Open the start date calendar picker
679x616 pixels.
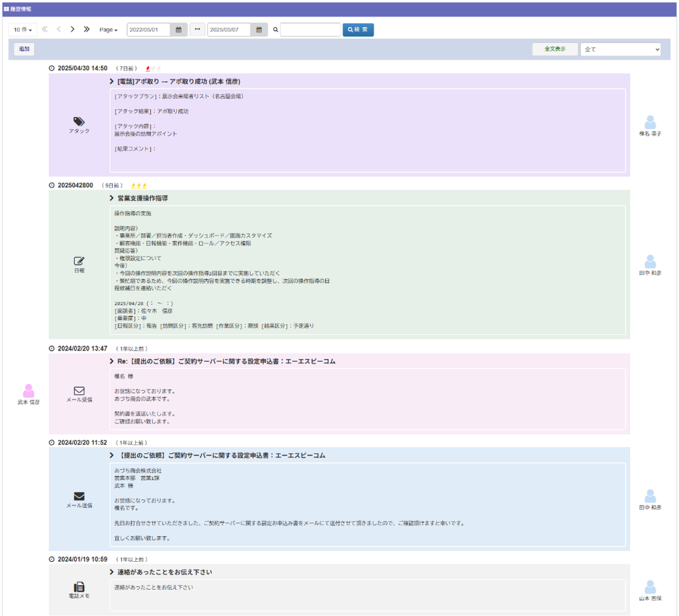tap(179, 30)
